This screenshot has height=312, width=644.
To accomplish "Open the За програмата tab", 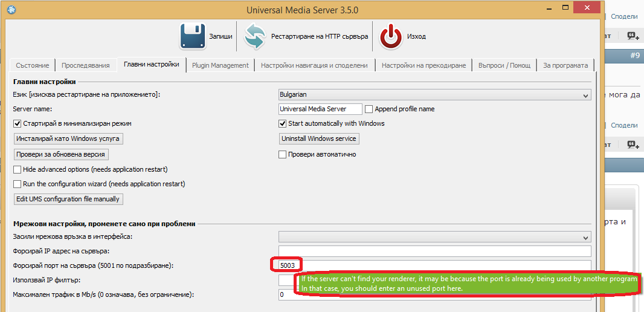I will (x=565, y=65).
